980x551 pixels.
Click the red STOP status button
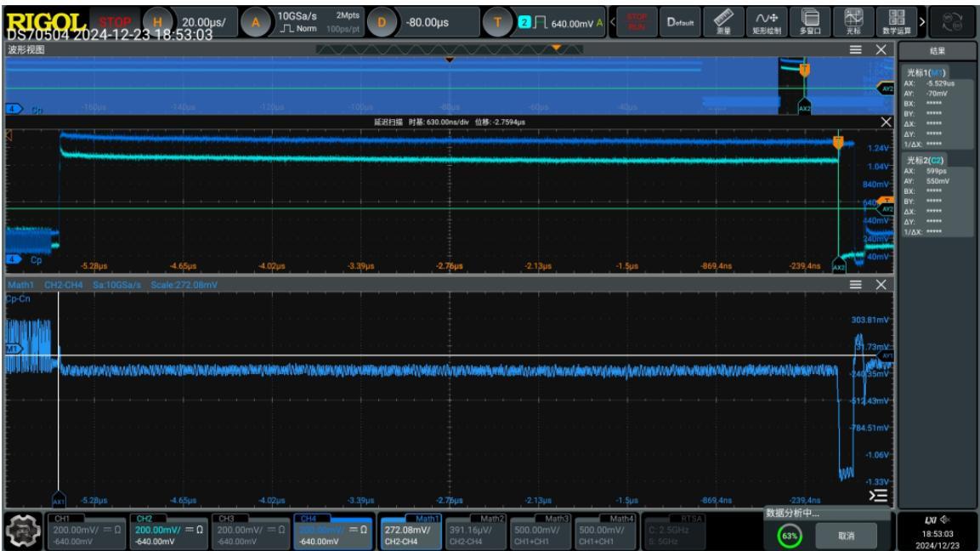pos(116,22)
